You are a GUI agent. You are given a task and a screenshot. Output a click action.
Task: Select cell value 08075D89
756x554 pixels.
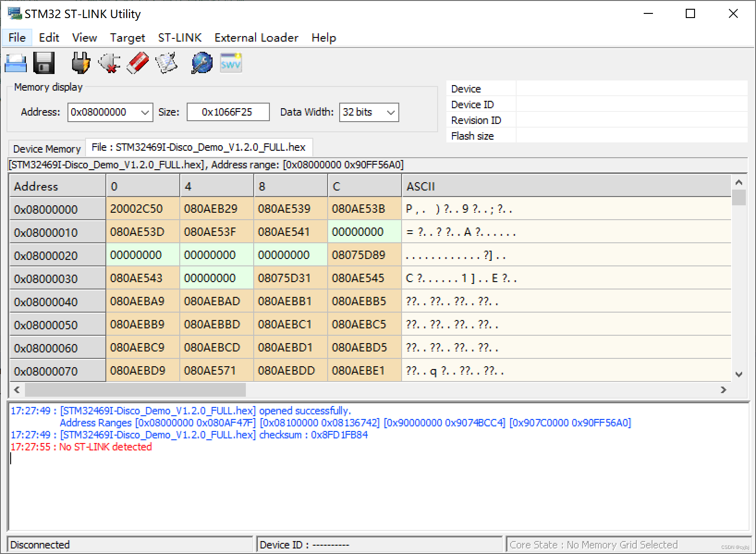click(365, 255)
